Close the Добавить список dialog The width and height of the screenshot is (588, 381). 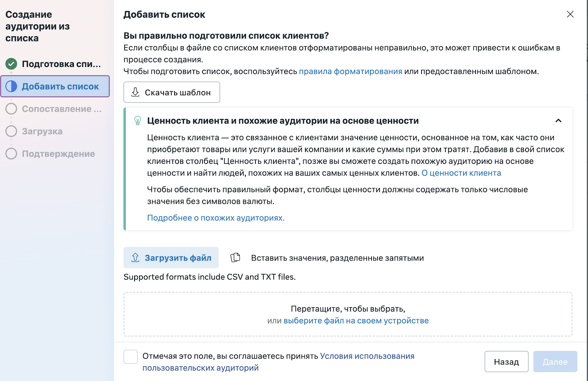pos(570,14)
